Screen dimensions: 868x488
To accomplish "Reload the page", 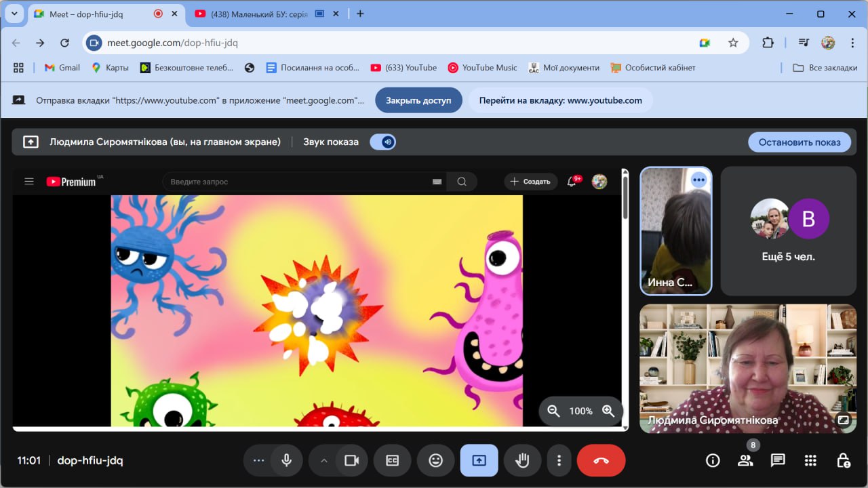I will click(x=64, y=43).
